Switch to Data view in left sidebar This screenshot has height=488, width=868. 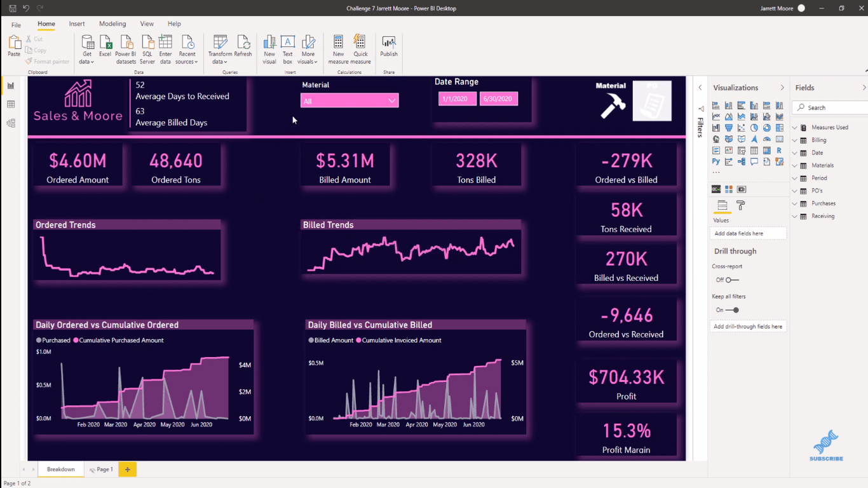click(x=11, y=104)
